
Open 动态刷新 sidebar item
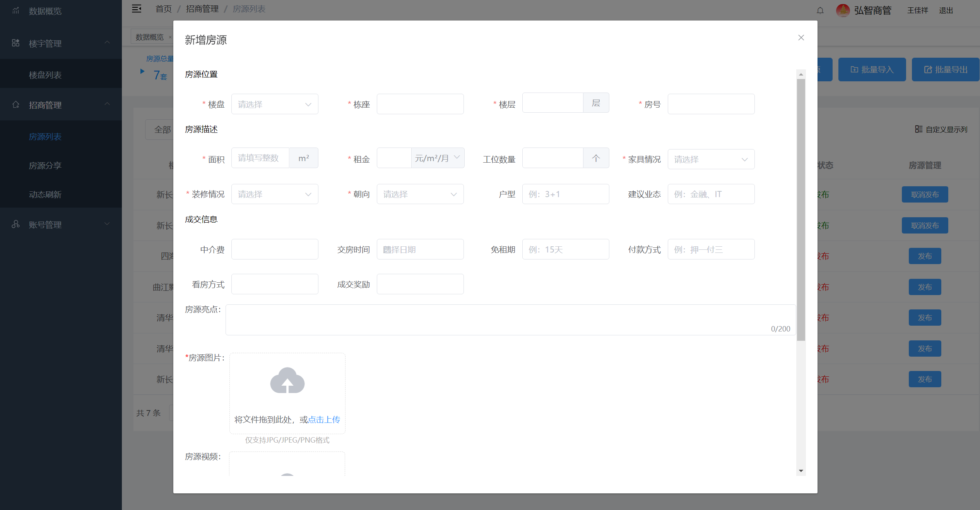(61, 194)
